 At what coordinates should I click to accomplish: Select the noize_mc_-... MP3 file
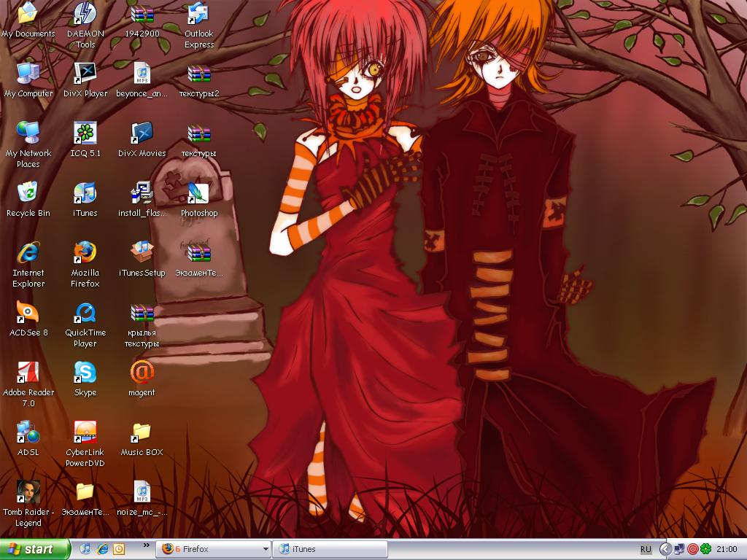click(142, 499)
